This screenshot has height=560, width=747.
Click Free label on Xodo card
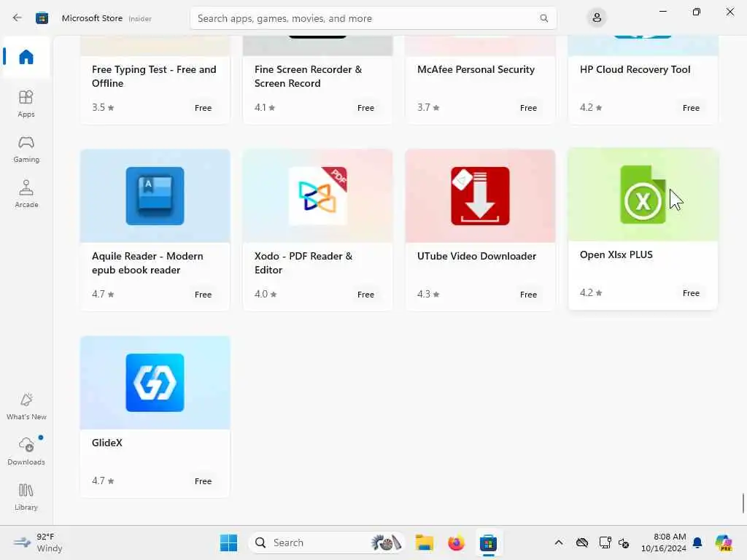pyautogui.click(x=366, y=295)
